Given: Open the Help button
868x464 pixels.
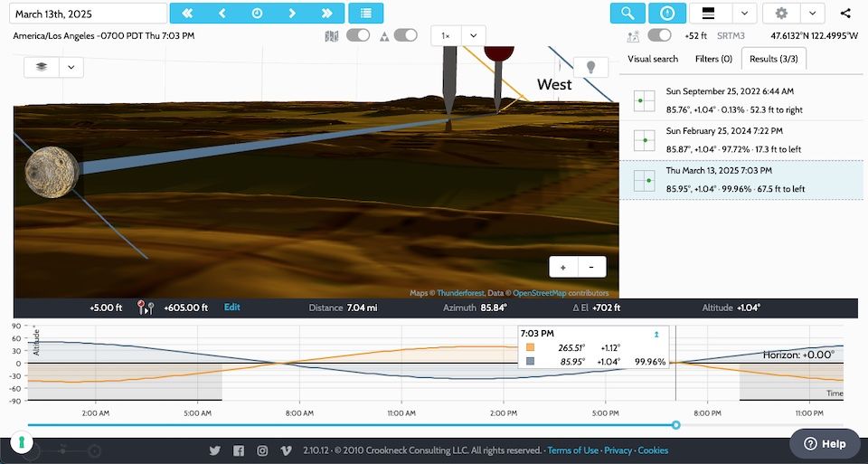Looking at the screenshot, I should coord(825,443).
